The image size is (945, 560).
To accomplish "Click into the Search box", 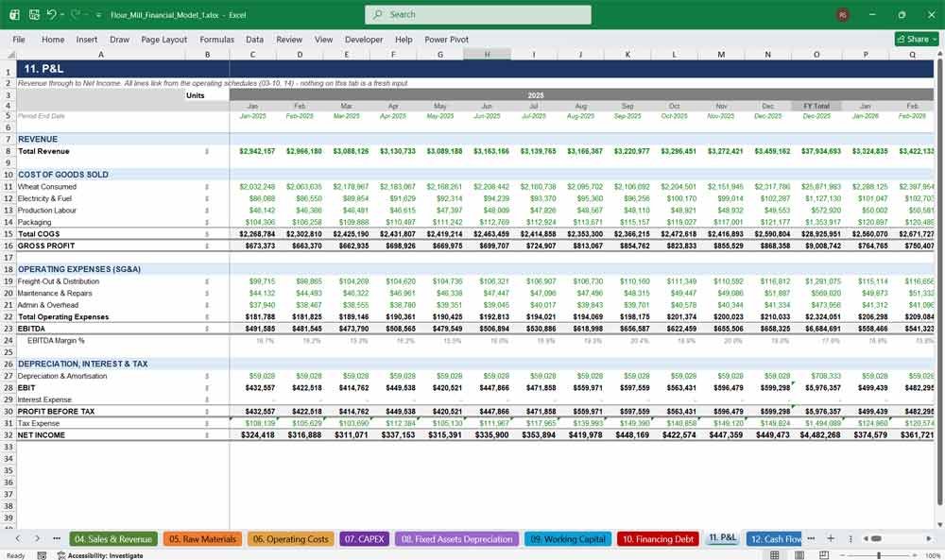I will pos(477,14).
